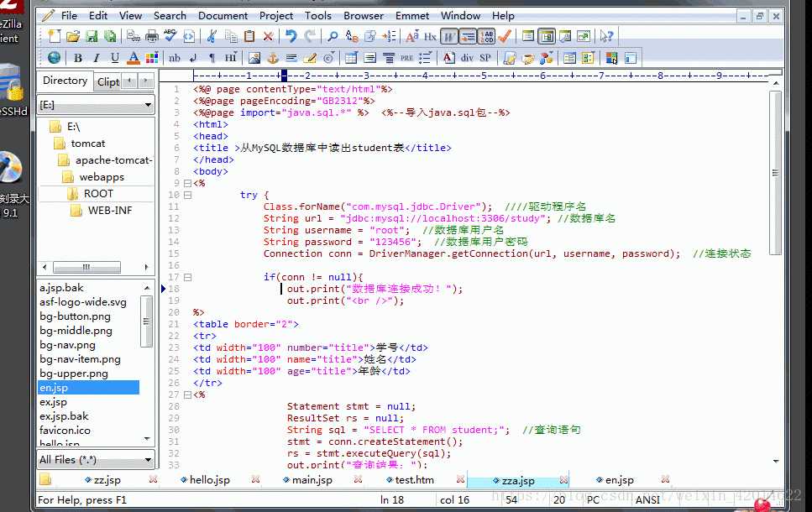Image resolution: width=812 pixels, height=512 pixels.
Task: Open the font size Aa dropdown icon
Action: 412,36
